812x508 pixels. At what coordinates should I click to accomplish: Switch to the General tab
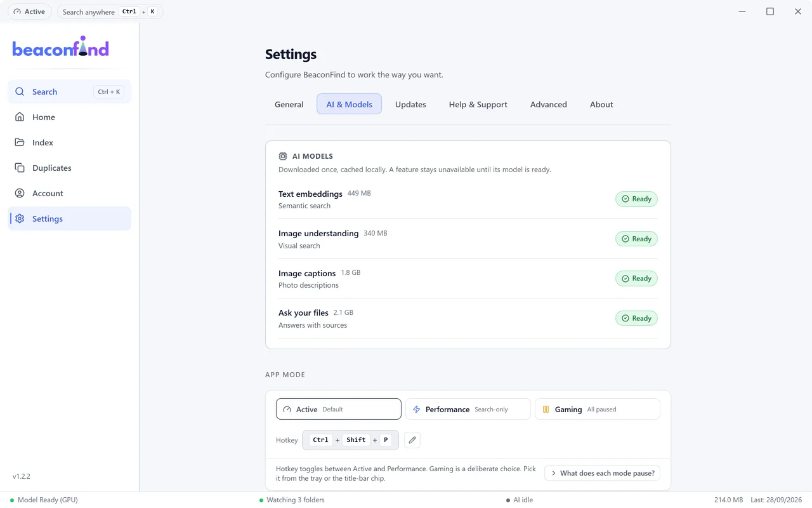click(x=289, y=104)
